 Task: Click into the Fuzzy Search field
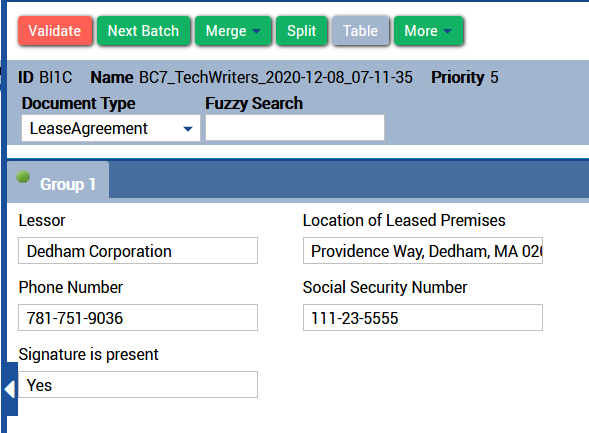coord(295,128)
